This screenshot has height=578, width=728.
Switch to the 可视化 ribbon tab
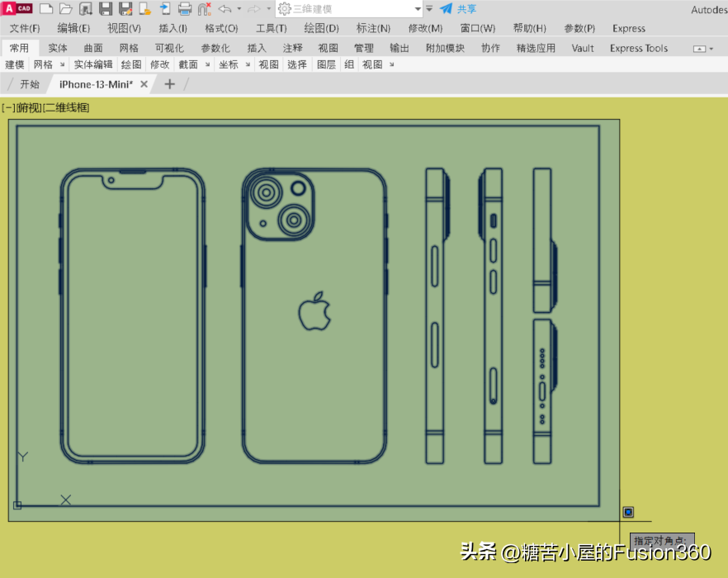click(169, 48)
